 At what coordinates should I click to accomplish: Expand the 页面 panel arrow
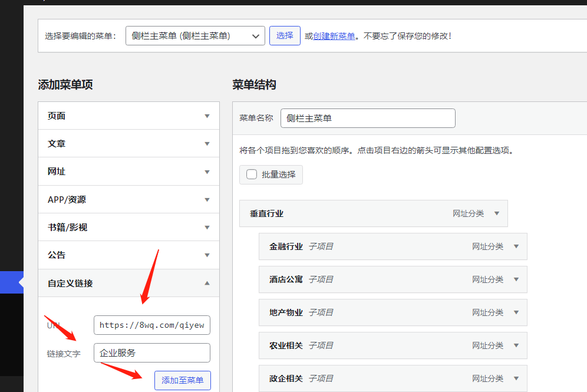(207, 116)
